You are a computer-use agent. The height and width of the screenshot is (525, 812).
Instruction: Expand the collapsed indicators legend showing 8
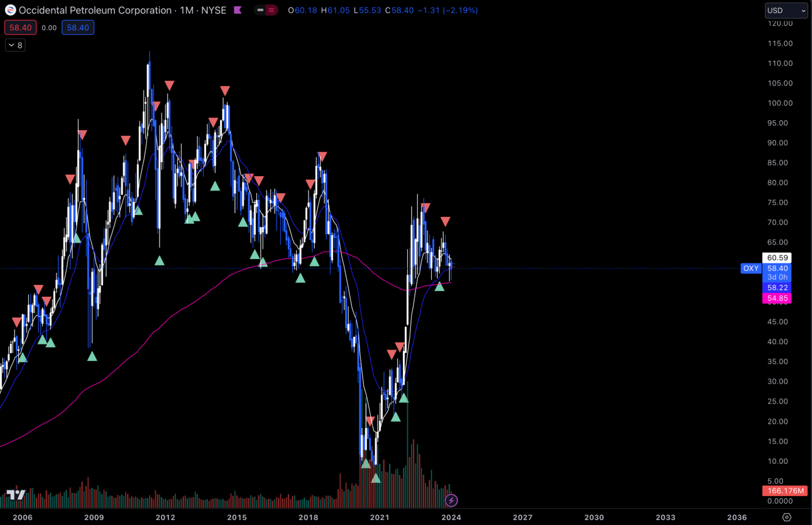click(15, 45)
